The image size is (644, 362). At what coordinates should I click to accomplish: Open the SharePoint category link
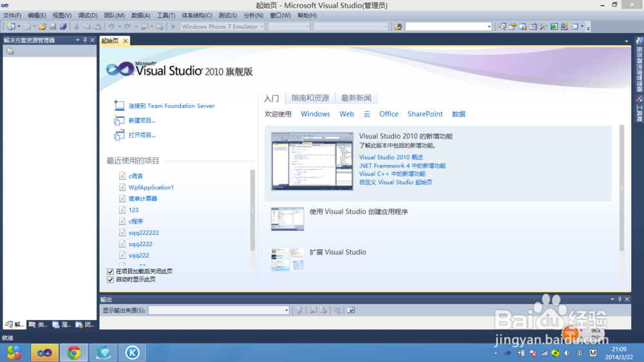(425, 114)
